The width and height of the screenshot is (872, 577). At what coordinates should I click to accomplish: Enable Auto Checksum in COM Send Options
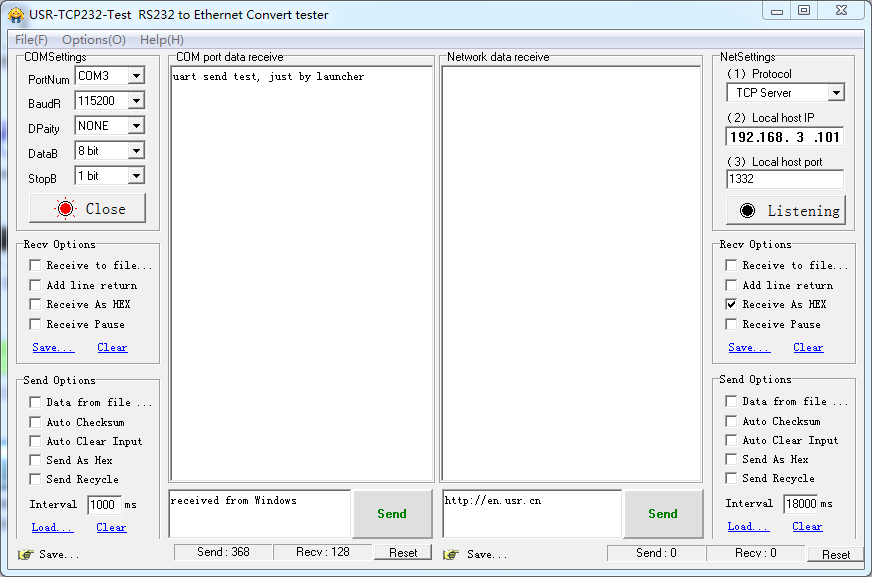[35, 422]
